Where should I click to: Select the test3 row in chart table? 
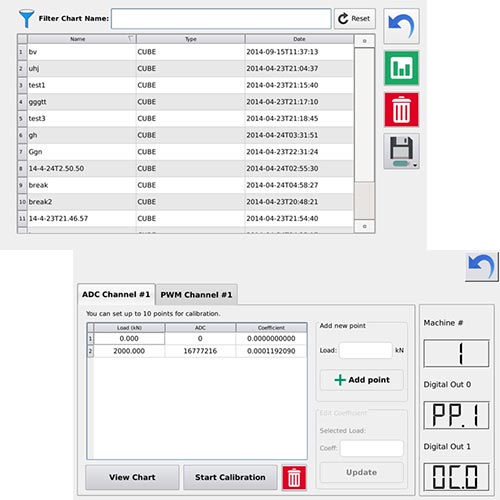[185, 118]
